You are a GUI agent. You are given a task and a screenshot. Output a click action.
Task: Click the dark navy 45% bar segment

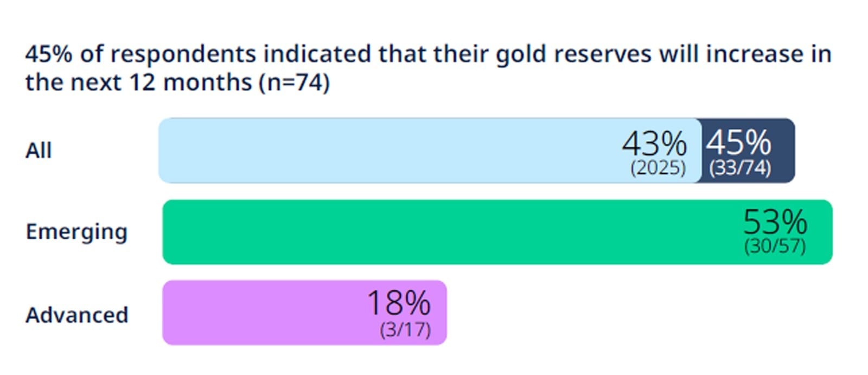pos(748,150)
